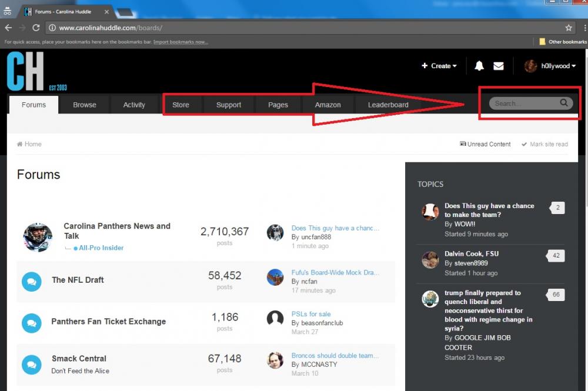
Task: Open the Activity tab
Action: [134, 105]
